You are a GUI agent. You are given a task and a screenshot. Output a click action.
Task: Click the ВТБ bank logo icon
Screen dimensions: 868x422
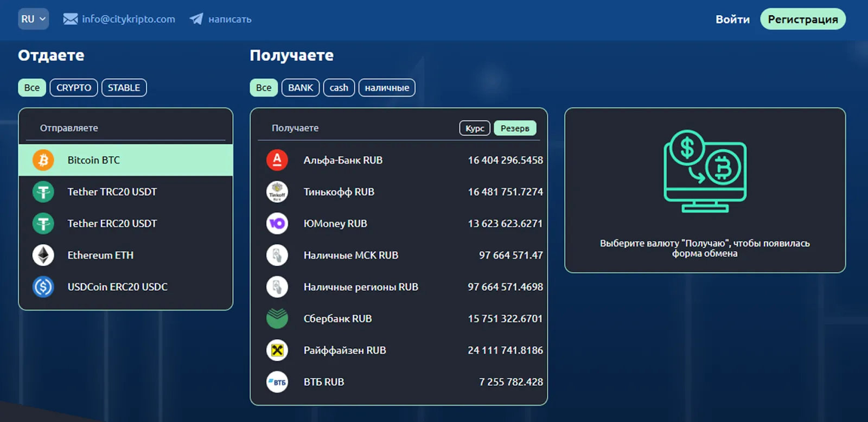[277, 382]
